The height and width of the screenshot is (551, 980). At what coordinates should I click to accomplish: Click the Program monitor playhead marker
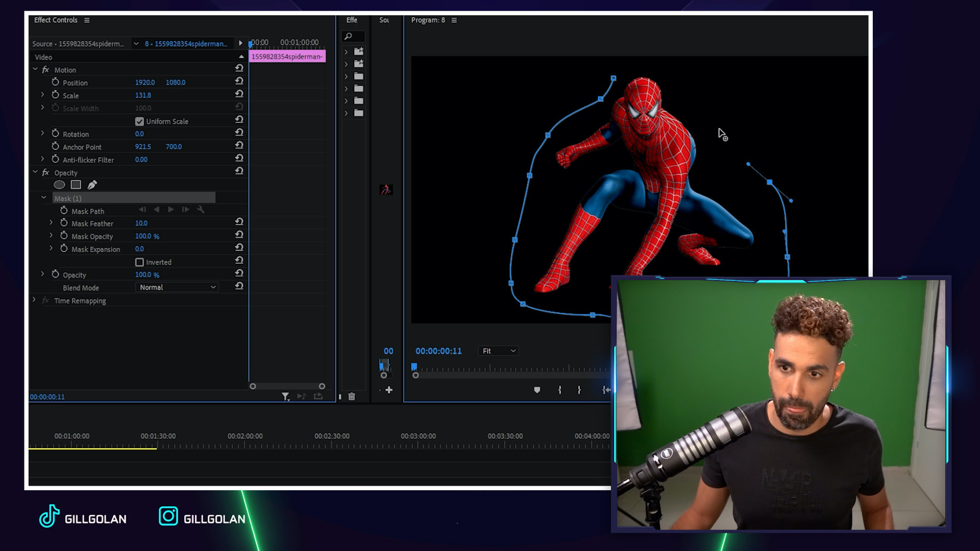[414, 367]
